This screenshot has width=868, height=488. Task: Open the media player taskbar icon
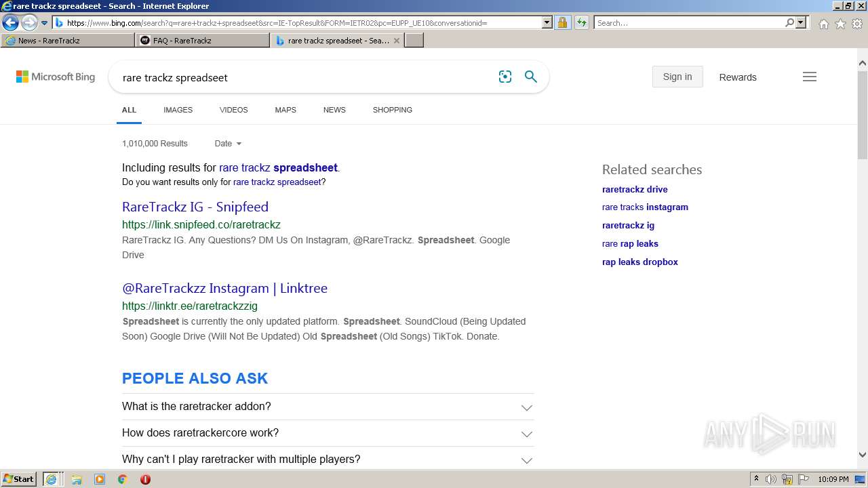click(100, 479)
